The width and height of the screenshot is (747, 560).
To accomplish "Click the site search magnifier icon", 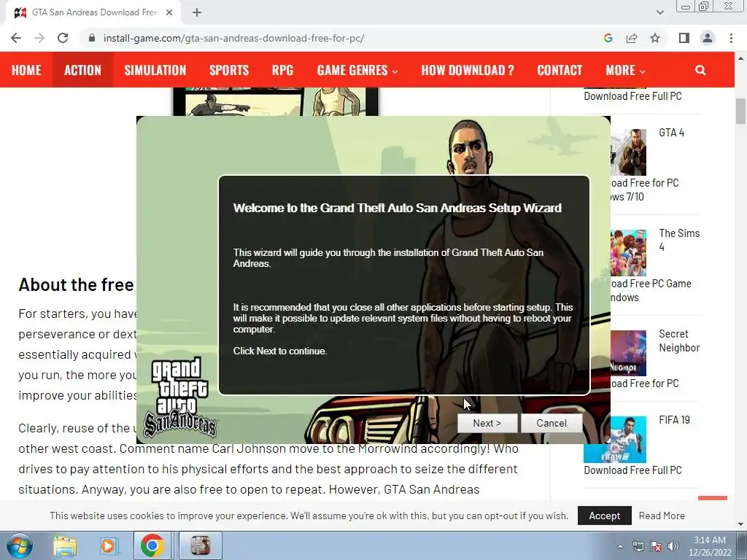I will (700, 70).
